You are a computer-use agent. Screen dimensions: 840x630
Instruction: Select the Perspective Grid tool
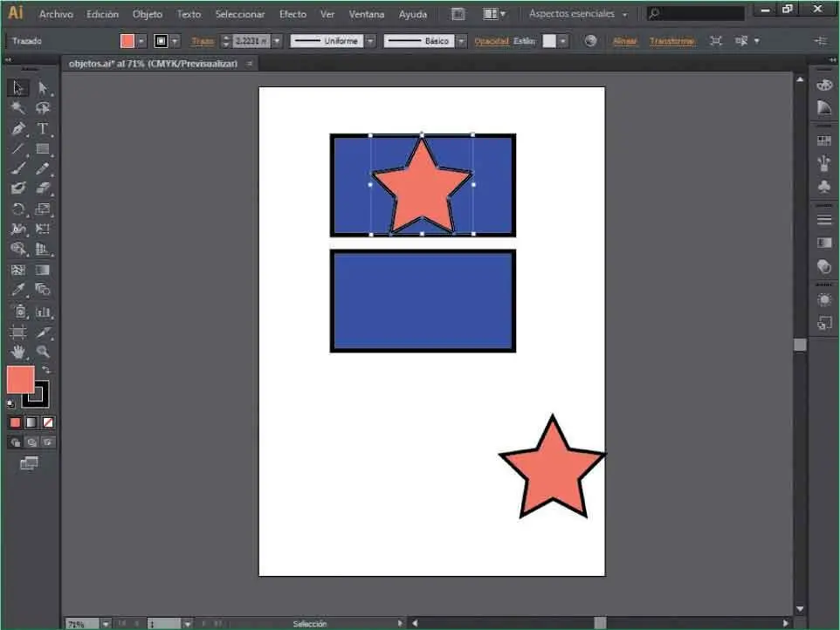tap(43, 249)
